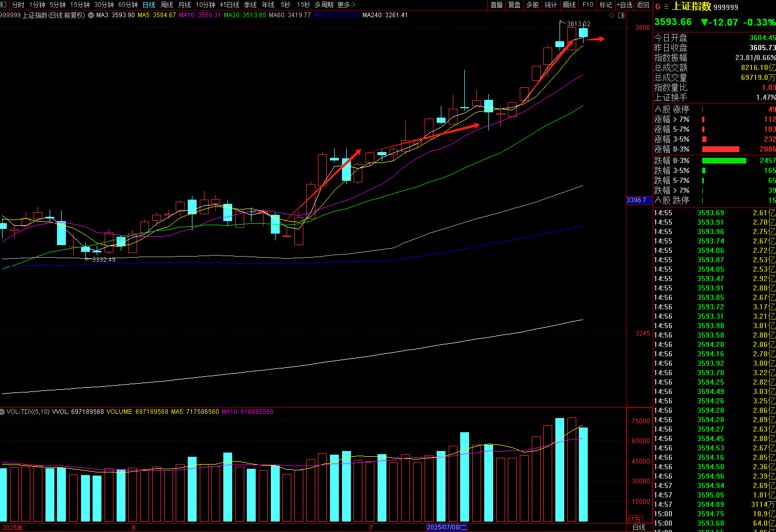This screenshot has width=776, height=532.
Task: Click the 总成交额 row
Action: 715,67
